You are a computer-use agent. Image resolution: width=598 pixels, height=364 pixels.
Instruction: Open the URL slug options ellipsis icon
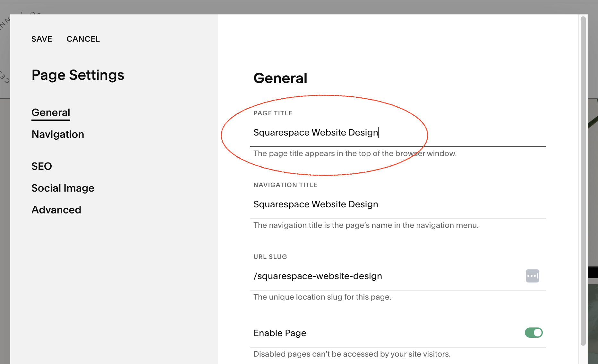[x=532, y=276]
